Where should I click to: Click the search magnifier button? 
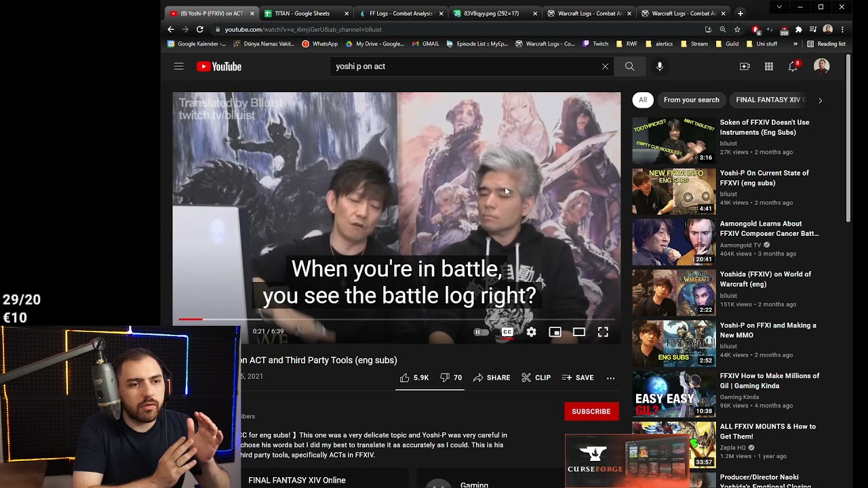pos(629,66)
